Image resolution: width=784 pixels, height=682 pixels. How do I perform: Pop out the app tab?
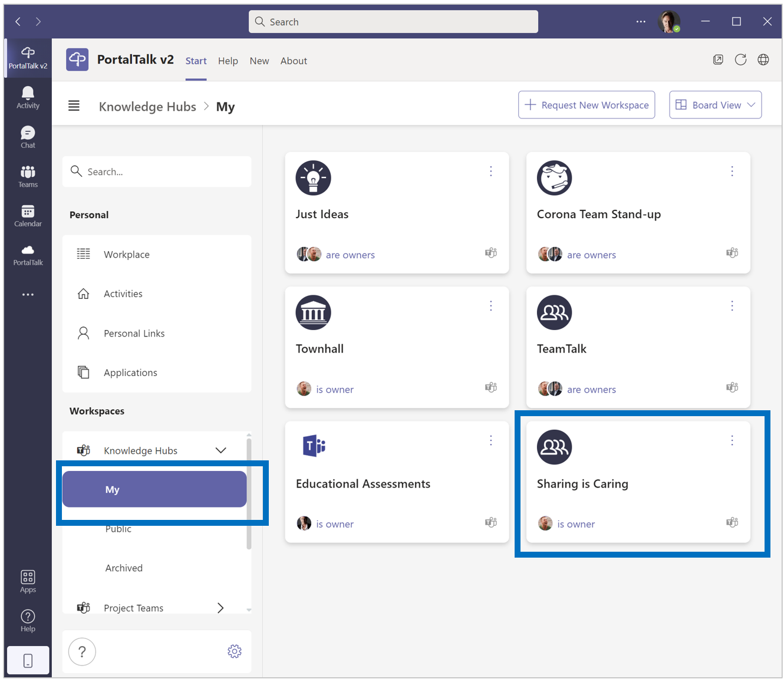[718, 60]
